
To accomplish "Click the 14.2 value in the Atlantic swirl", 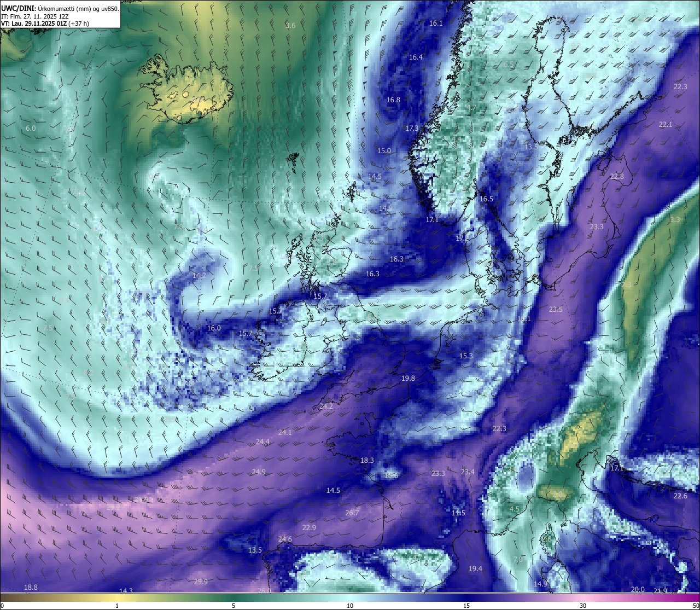I will [x=199, y=276].
